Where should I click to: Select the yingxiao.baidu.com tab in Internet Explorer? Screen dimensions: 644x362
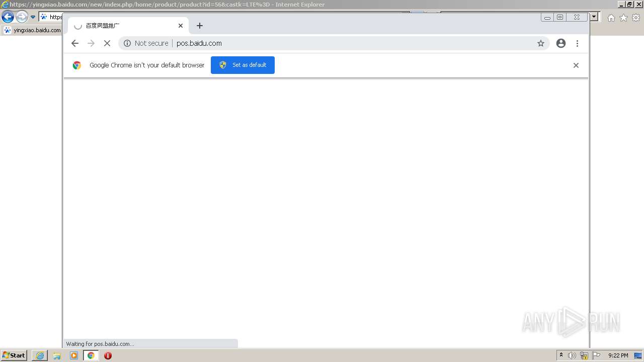[32, 30]
